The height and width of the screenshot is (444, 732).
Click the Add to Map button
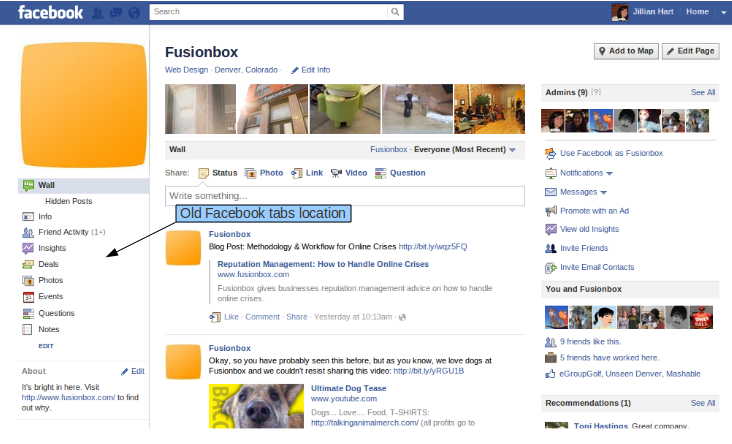(625, 51)
